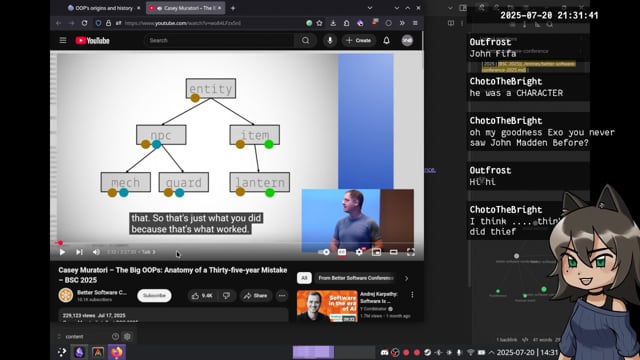Viewport: 640px width, 360px height.
Task: Skip to the next video
Action: pos(79,252)
